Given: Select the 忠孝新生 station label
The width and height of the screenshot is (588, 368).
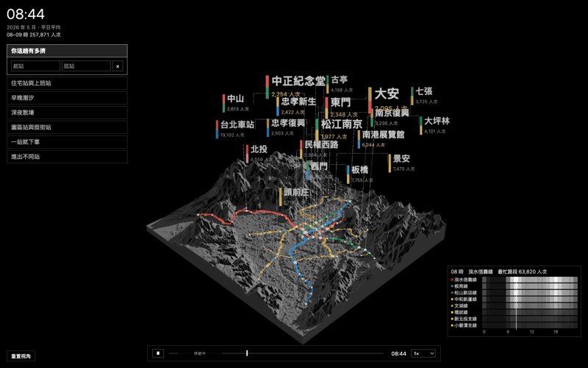Looking at the screenshot, I should [298, 102].
